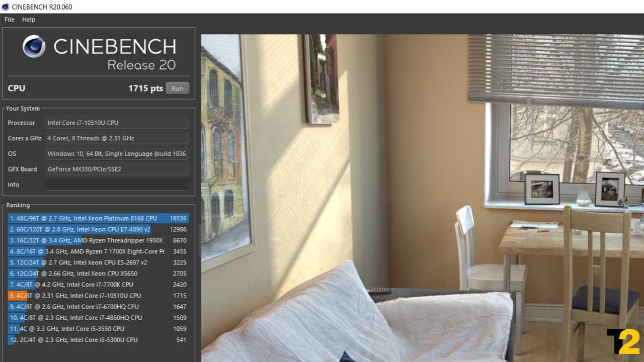Select ranking row Intel Core i7-4850HQ CPU
Image resolution: width=644 pixels, height=362 pixels.
(x=98, y=318)
